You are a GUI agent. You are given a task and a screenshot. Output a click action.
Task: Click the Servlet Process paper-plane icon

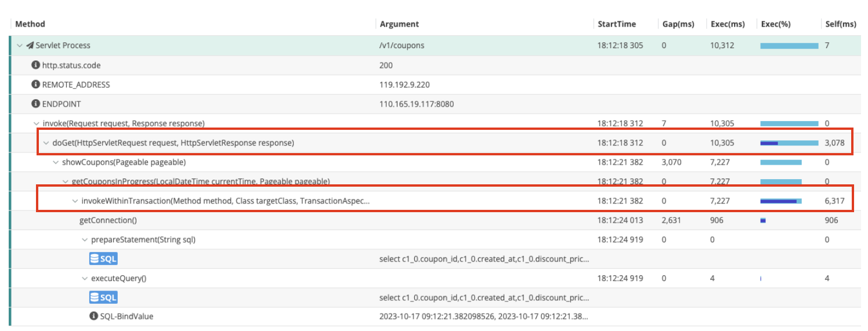click(30, 46)
